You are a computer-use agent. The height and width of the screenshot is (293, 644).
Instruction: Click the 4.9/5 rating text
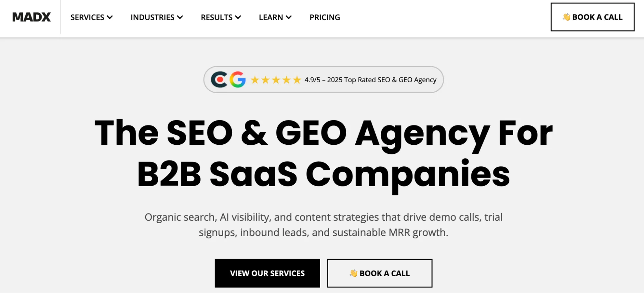[312, 80]
